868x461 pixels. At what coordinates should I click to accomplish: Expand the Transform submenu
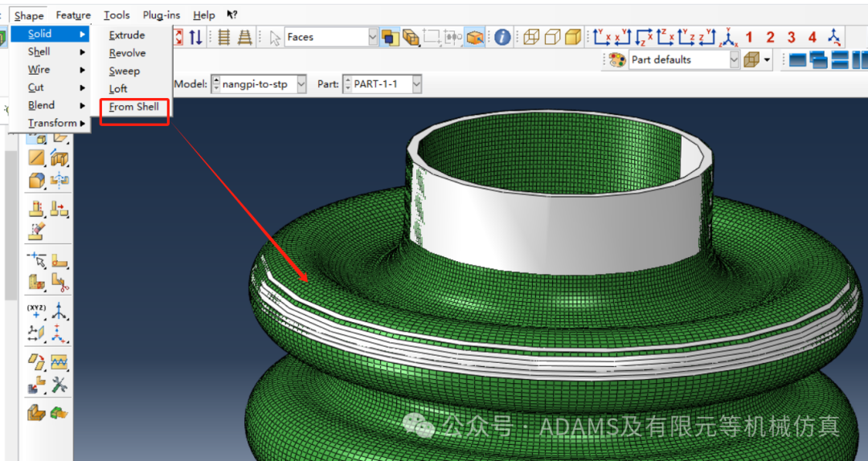pyautogui.click(x=50, y=123)
